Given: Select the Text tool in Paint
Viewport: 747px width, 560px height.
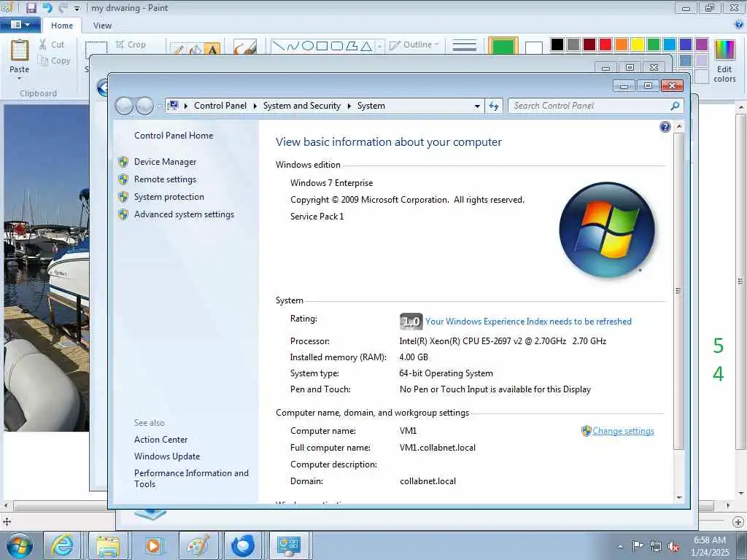Looking at the screenshot, I should (212, 49).
